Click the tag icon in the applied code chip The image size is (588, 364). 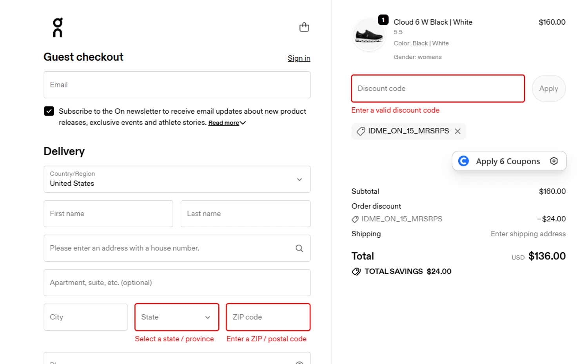(x=361, y=131)
